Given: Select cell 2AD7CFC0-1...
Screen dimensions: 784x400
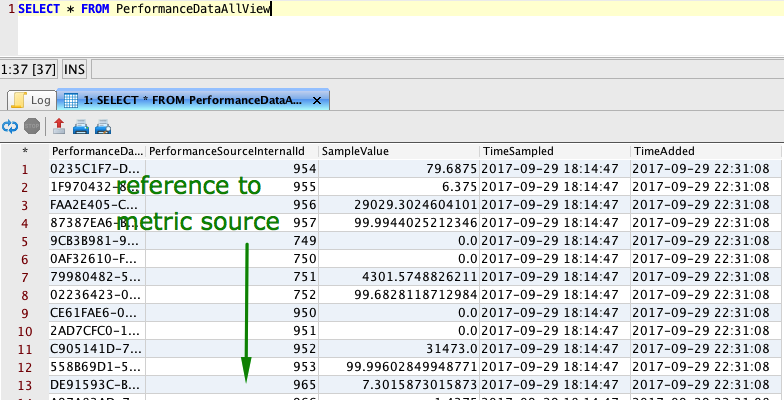Looking at the screenshot, I should (x=98, y=331).
